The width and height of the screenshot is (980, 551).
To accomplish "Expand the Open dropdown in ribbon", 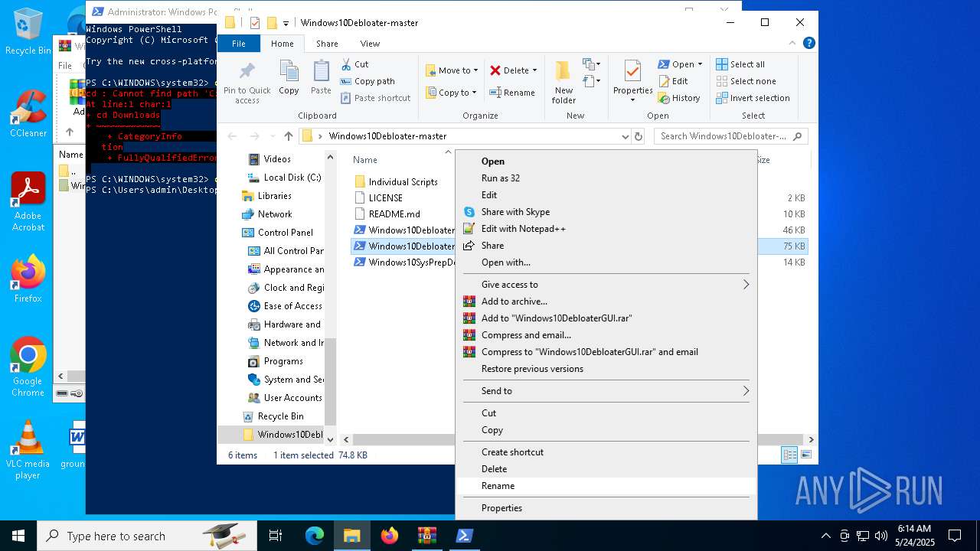I will 700,64.
